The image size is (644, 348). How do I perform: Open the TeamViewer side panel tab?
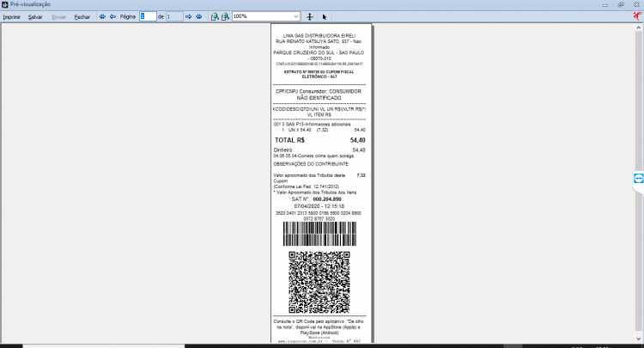(638, 179)
